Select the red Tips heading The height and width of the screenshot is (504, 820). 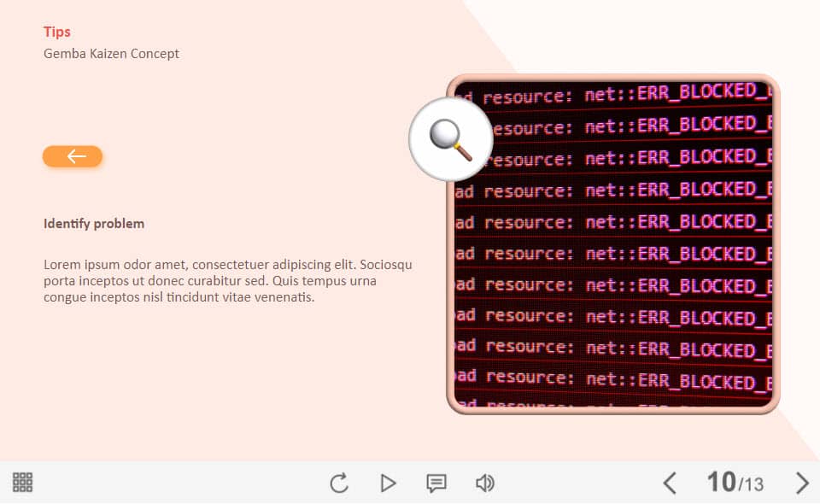tap(57, 32)
